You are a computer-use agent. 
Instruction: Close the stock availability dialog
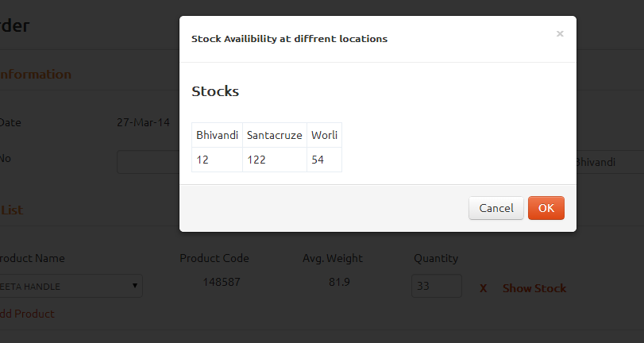[560, 34]
